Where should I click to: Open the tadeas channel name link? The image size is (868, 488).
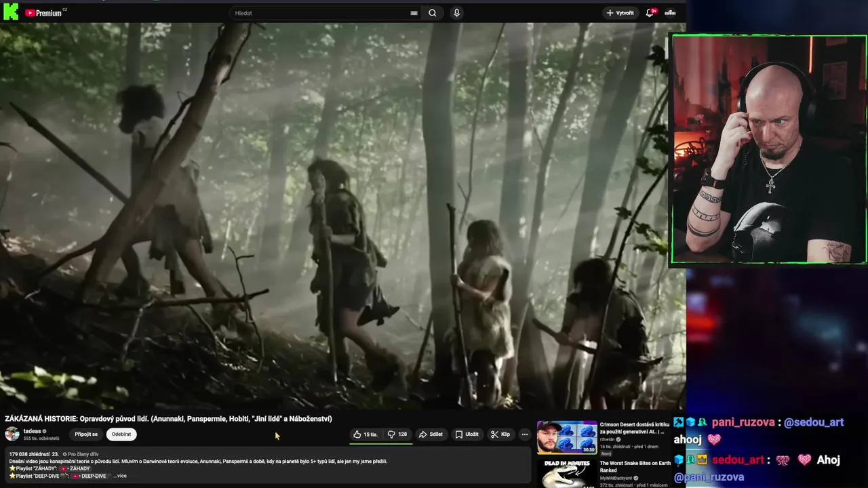tap(33, 431)
